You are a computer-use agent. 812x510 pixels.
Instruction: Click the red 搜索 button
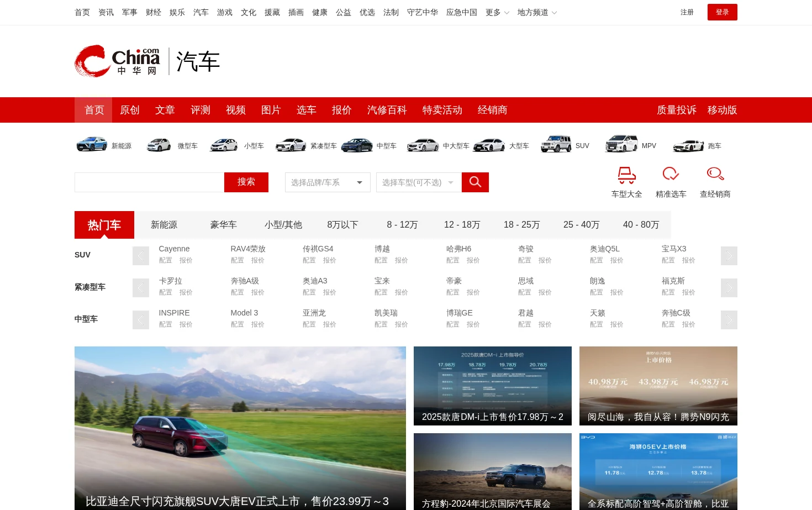point(246,182)
